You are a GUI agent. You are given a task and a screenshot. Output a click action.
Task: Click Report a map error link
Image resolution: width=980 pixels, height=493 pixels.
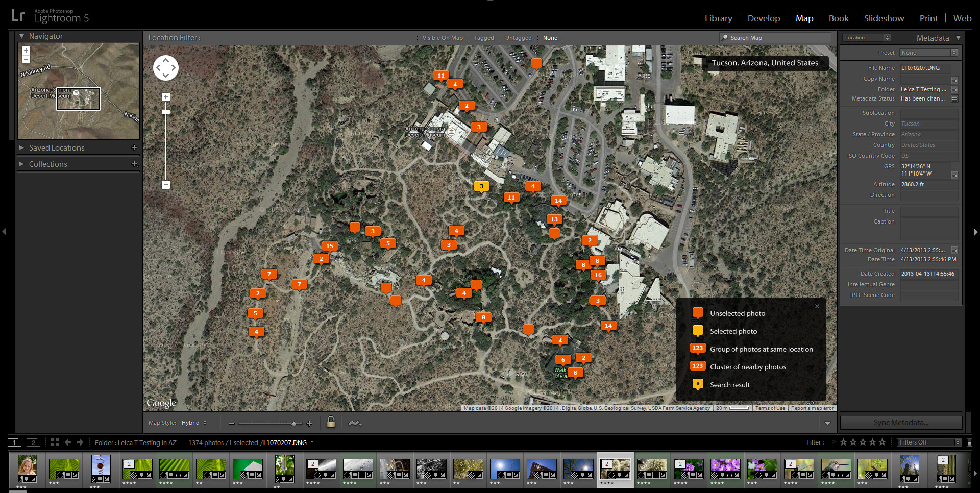(x=812, y=408)
